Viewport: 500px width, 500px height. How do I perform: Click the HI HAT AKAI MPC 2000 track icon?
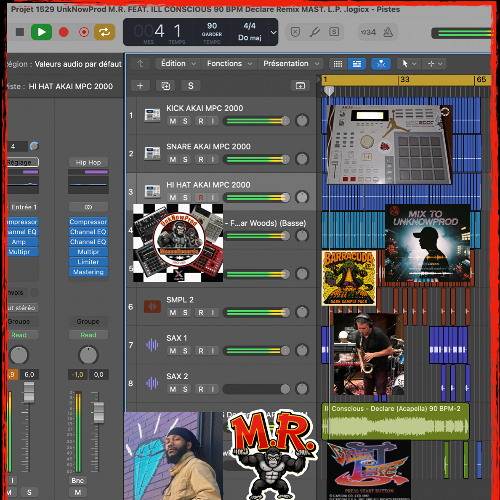[152, 192]
